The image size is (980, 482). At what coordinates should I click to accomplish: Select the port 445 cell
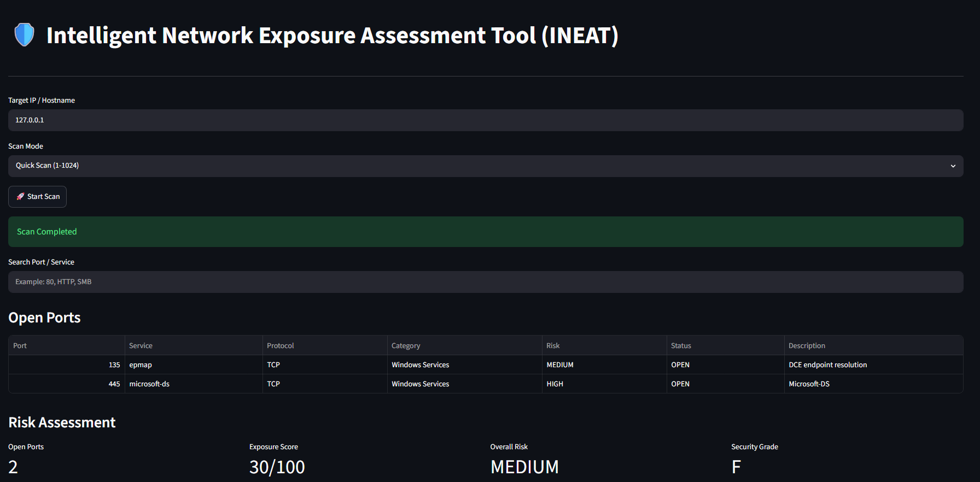pos(67,384)
